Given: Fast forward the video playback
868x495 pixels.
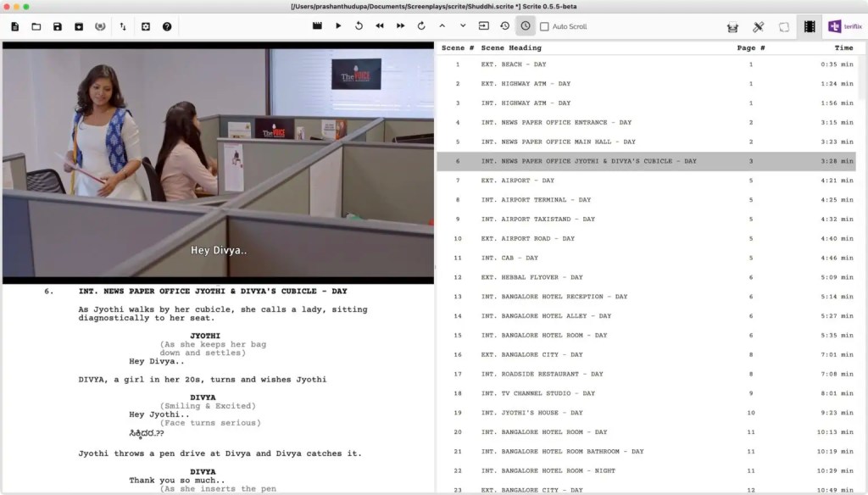Looking at the screenshot, I should pos(401,26).
